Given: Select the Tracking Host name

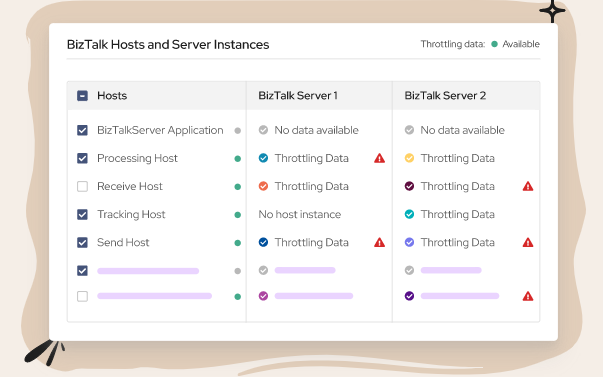Looking at the screenshot, I should 131,214.
